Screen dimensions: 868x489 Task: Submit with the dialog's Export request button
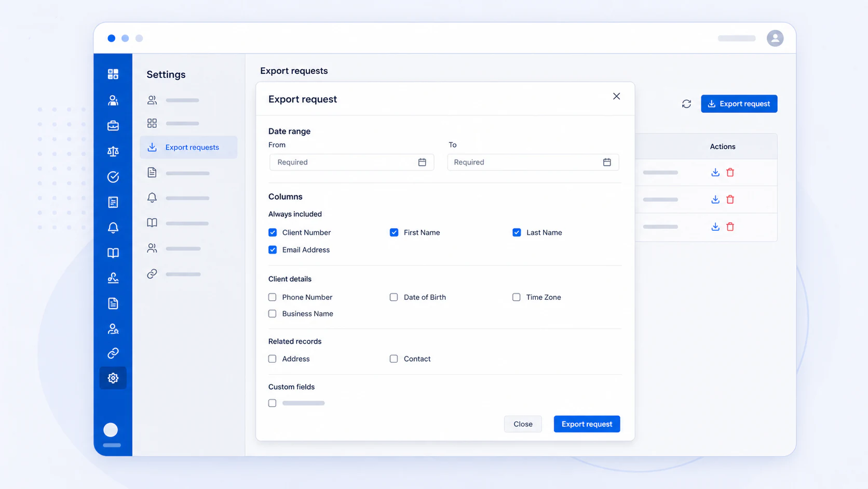(x=587, y=424)
